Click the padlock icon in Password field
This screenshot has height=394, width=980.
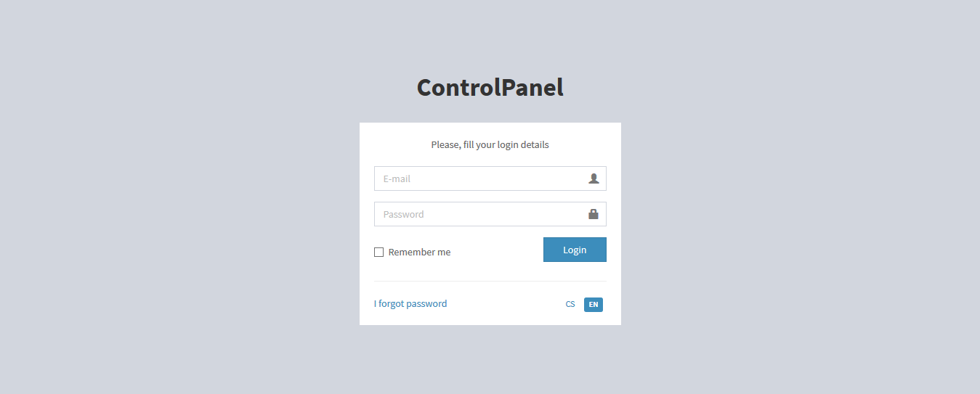tap(594, 214)
